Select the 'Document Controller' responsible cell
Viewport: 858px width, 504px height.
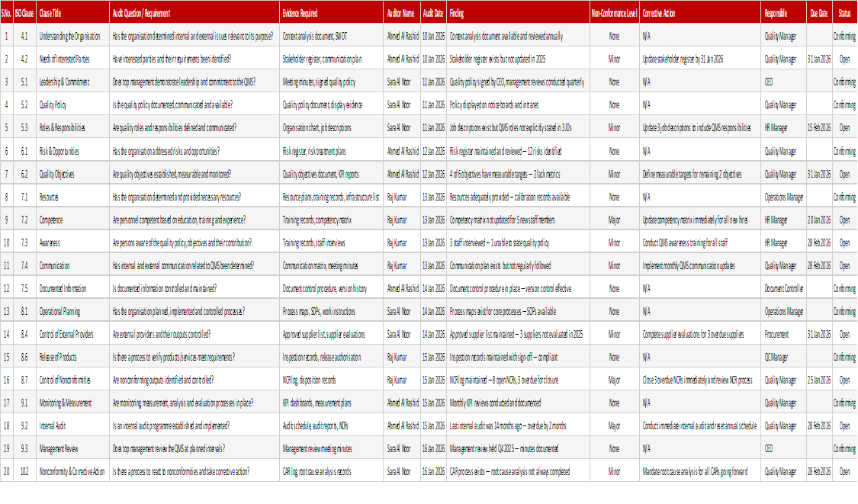(783, 288)
